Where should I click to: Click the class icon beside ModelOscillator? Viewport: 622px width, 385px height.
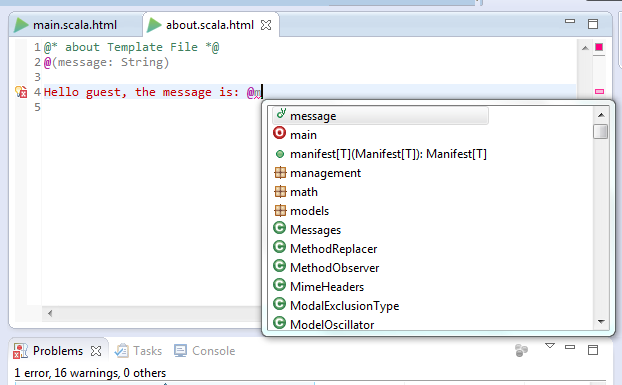click(279, 322)
